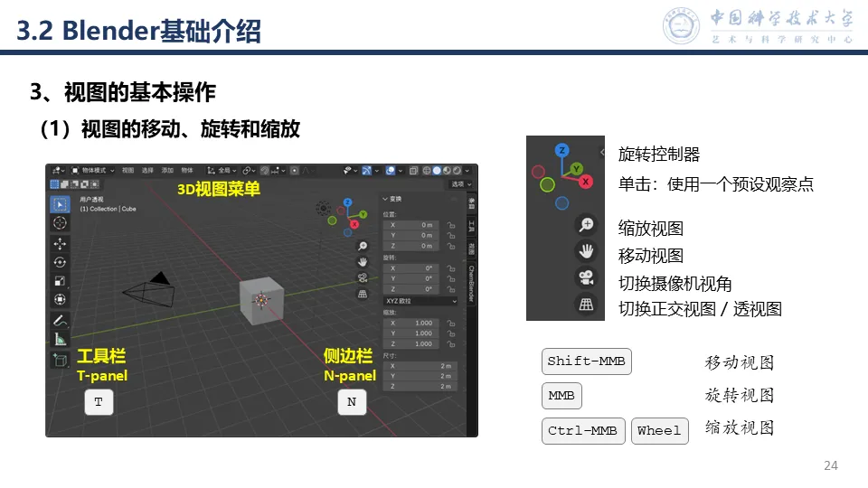Click the default Cube in the viewport

[262, 300]
